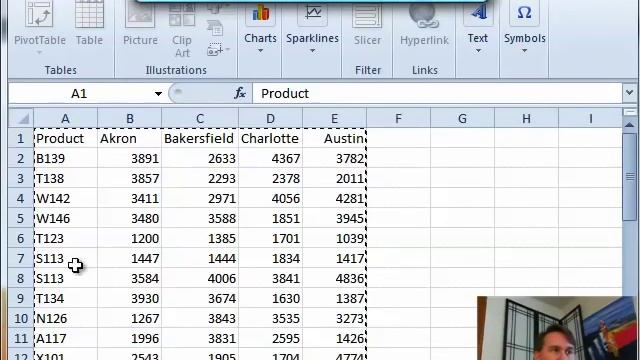
Task: Click cell with value 3782
Action: (334, 158)
